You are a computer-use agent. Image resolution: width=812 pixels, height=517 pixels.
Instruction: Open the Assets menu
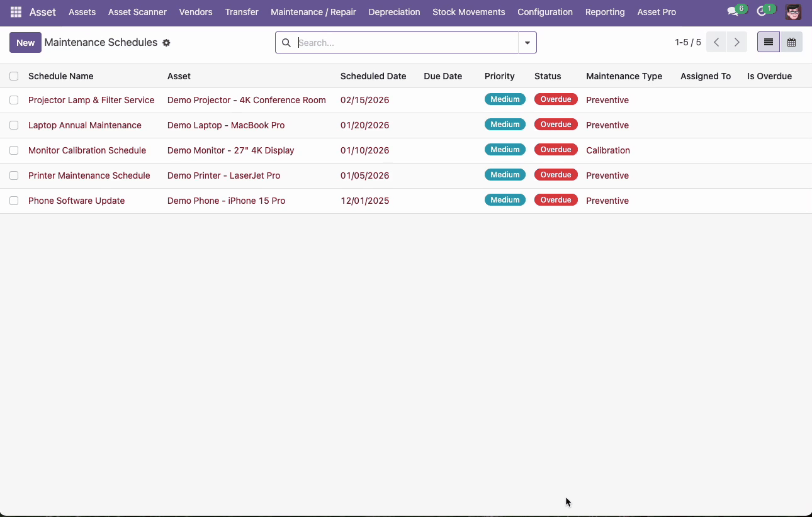82,12
